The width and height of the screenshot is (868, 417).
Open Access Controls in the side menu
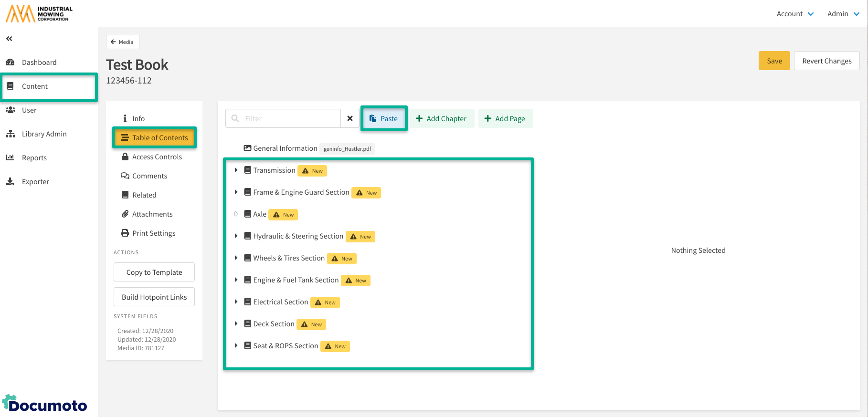pyautogui.click(x=157, y=157)
